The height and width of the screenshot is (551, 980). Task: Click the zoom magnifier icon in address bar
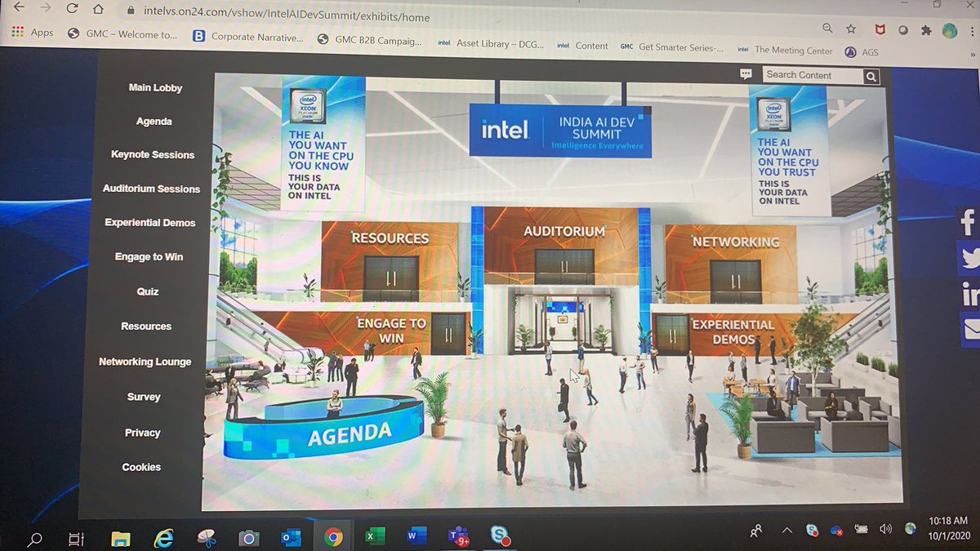[x=827, y=28]
